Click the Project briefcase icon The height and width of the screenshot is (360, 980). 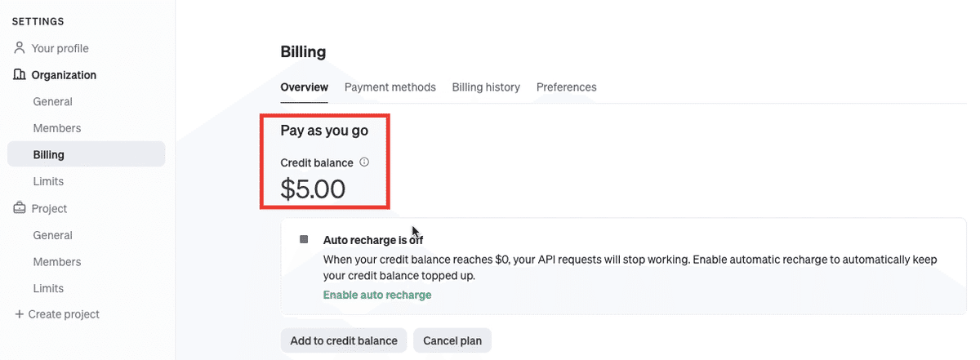click(x=20, y=209)
